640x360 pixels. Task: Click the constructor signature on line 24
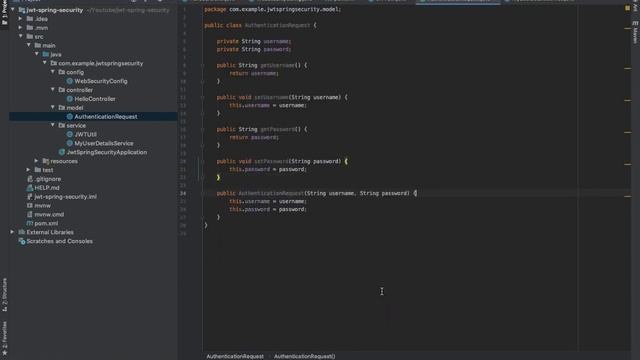(317, 193)
